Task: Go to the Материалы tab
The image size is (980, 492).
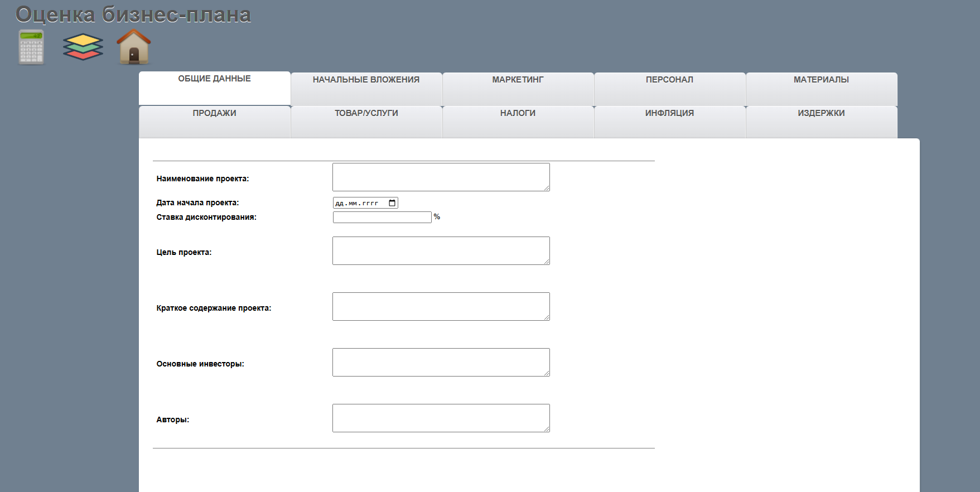Action: pyautogui.click(x=821, y=80)
